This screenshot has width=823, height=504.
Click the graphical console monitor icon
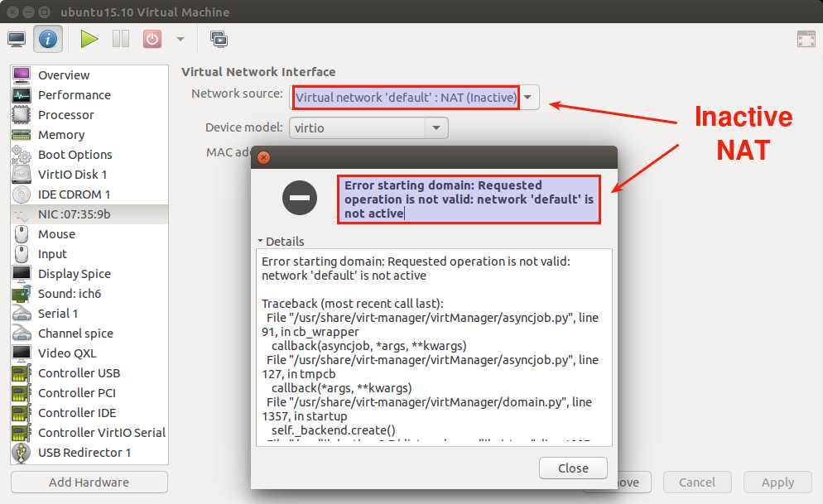click(16, 39)
